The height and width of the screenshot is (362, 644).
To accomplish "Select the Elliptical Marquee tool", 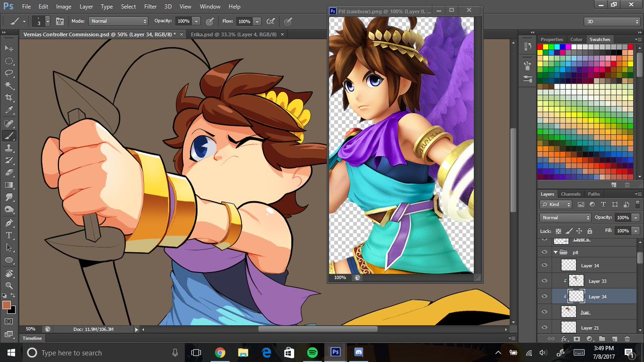I will pyautogui.click(x=9, y=61).
